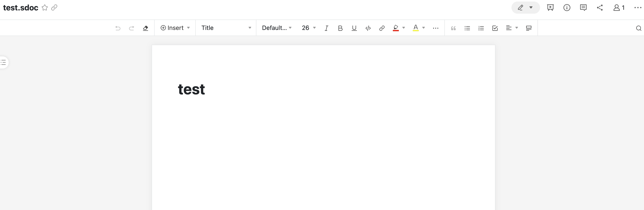Toggle bold formatting
This screenshot has width=644, height=210.
click(340, 28)
